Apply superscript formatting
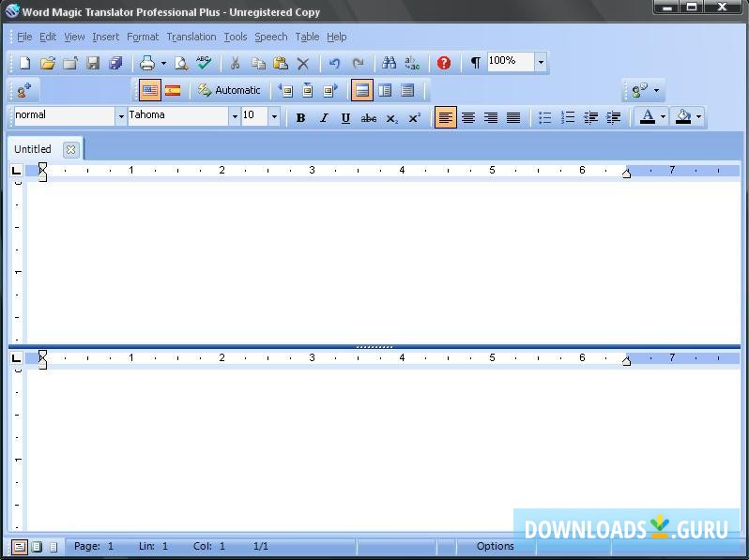Image resolution: width=749 pixels, height=560 pixels. click(x=414, y=118)
